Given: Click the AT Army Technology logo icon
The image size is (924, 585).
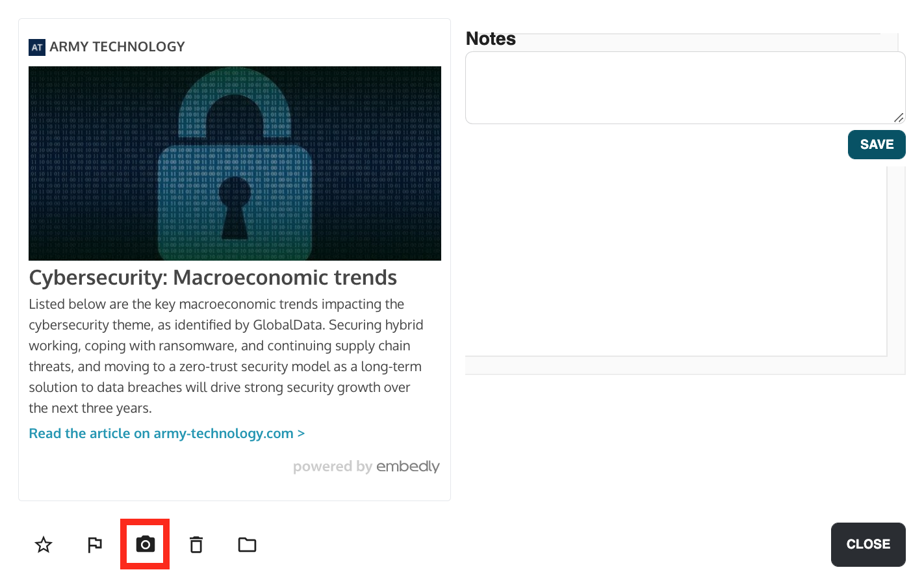Looking at the screenshot, I should click(x=37, y=47).
